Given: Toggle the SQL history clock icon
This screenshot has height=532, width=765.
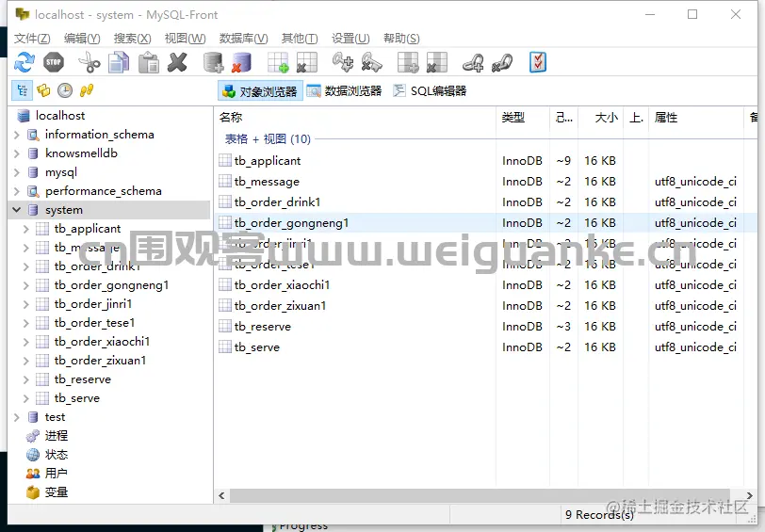Looking at the screenshot, I should coord(65,90).
